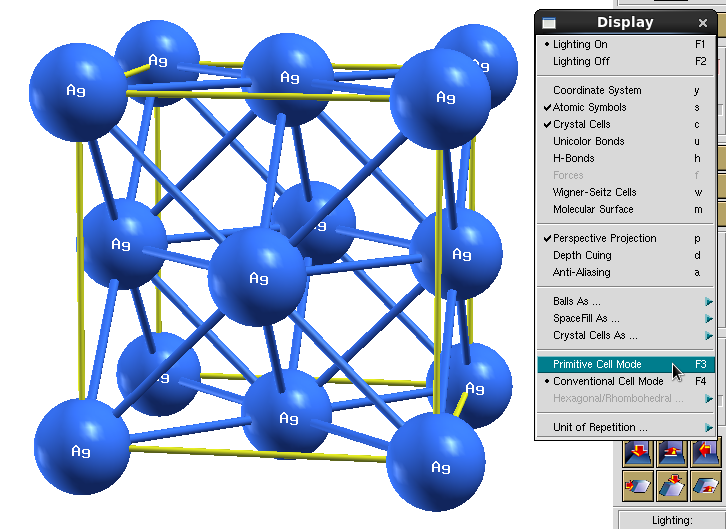Viewport: 726px width, 529px height.
Task: Uncheck Crystal Cells
Action: (x=626, y=124)
